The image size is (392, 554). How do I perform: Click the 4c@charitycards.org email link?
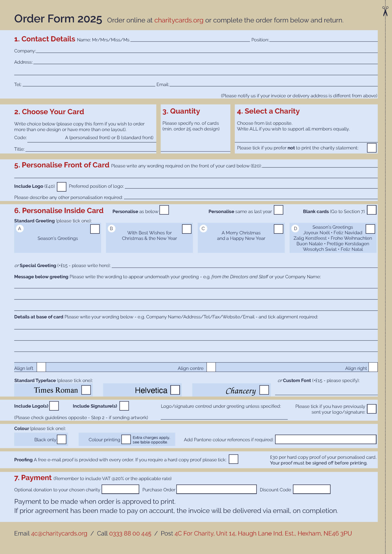(59, 533)
